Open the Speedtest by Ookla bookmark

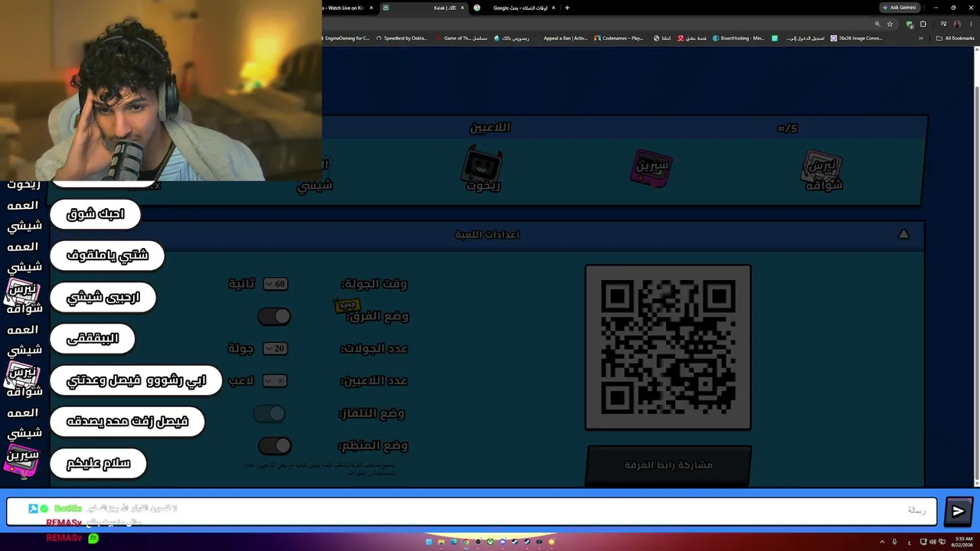(x=402, y=38)
